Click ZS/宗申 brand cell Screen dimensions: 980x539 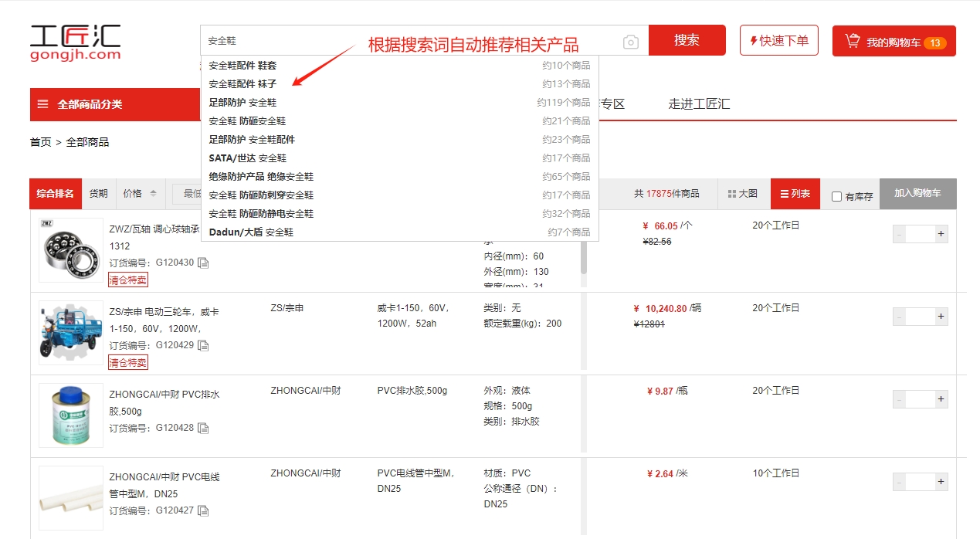tap(287, 308)
